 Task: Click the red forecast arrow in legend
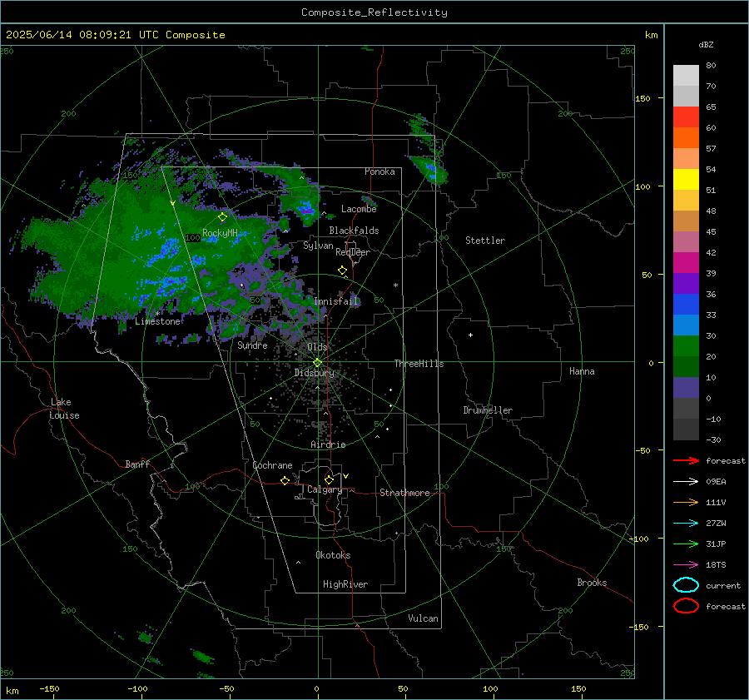(686, 460)
